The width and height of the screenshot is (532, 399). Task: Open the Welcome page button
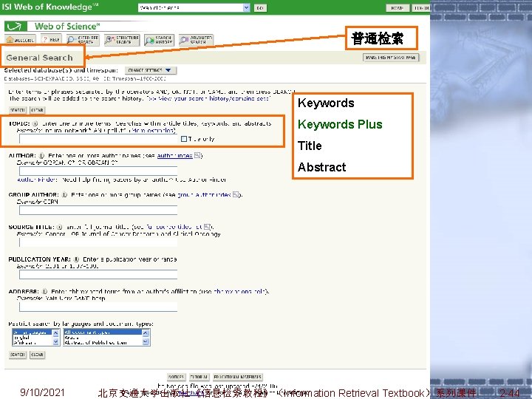coord(21,40)
